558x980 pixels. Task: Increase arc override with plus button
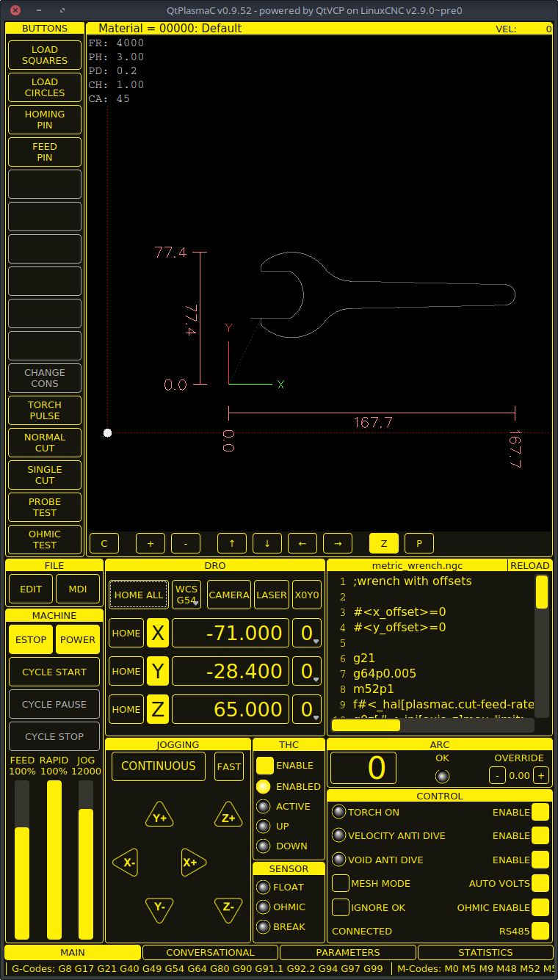click(x=541, y=775)
